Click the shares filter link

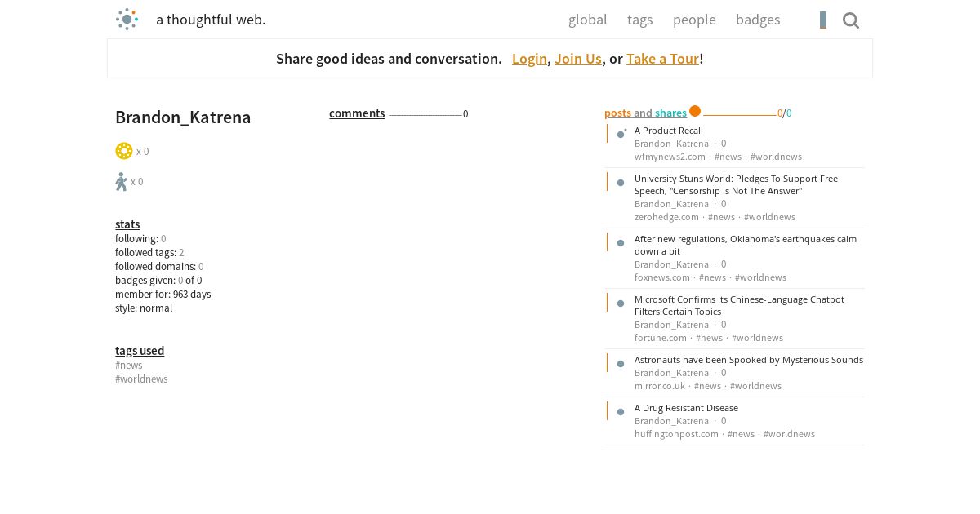coord(670,113)
